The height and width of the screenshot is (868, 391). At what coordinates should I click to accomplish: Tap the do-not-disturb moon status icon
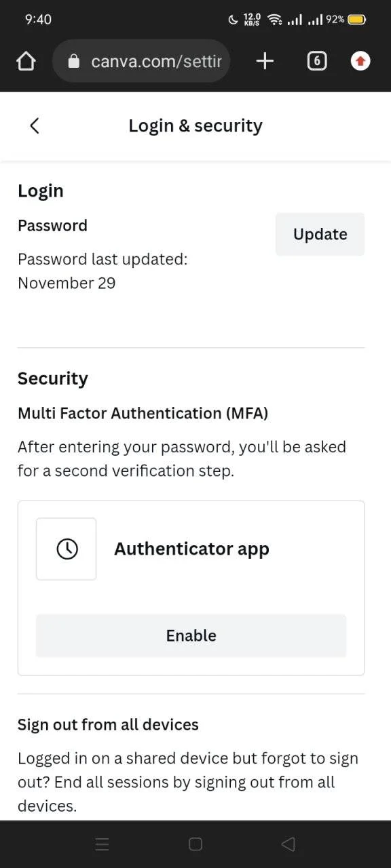(233, 20)
